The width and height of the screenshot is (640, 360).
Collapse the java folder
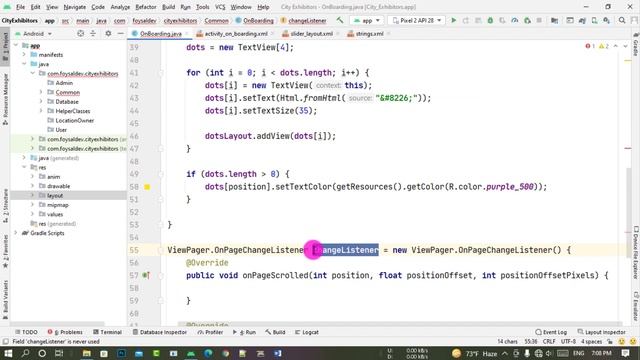tap(24, 64)
